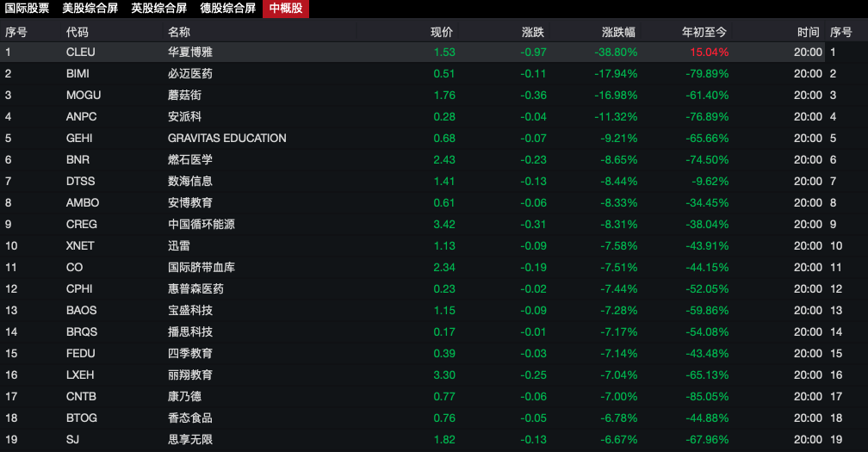Image resolution: width=868 pixels, height=452 pixels.
Task: Select the SJ ticker code
Action: click(x=72, y=441)
